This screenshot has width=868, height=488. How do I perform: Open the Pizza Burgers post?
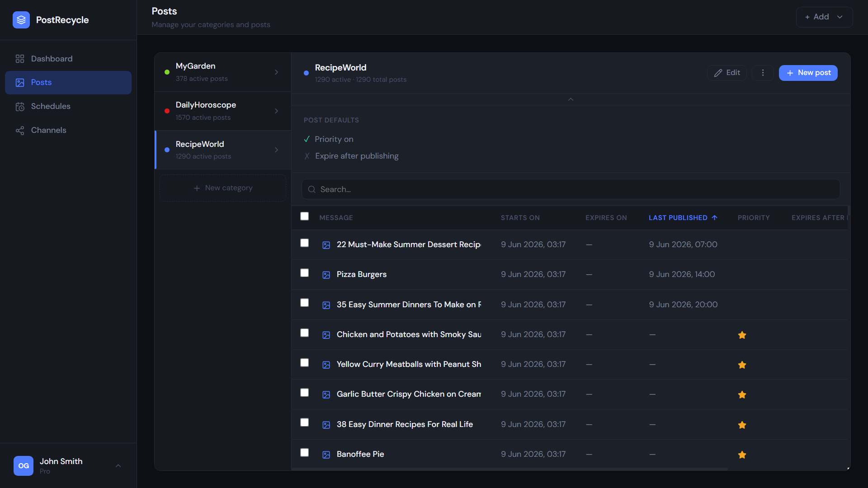[x=361, y=274]
